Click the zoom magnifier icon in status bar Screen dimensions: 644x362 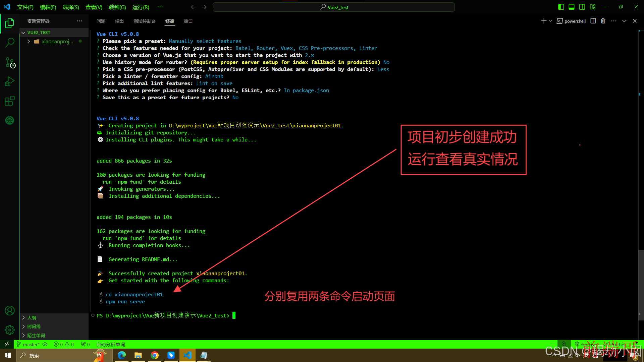click(564, 344)
